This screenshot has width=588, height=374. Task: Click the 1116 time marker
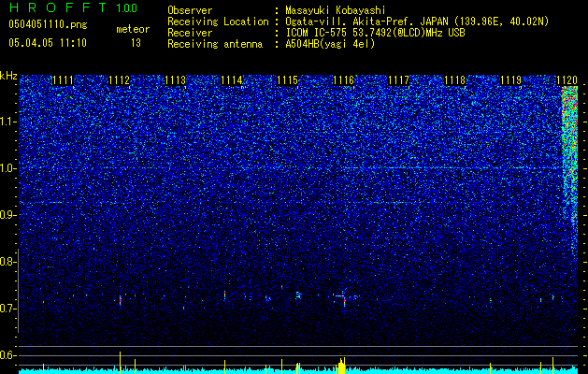(343, 80)
